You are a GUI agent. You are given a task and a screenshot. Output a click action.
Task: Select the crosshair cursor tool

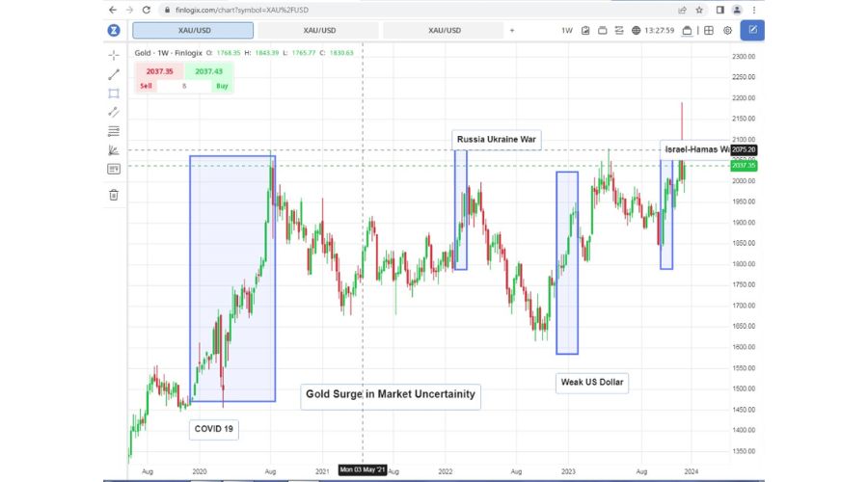(x=113, y=55)
